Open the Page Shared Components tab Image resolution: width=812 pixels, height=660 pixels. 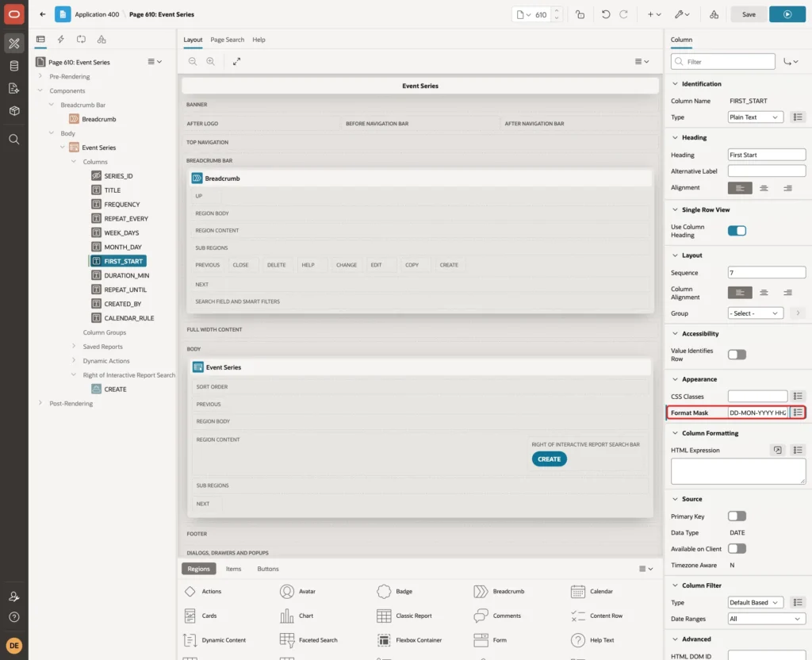click(x=101, y=40)
